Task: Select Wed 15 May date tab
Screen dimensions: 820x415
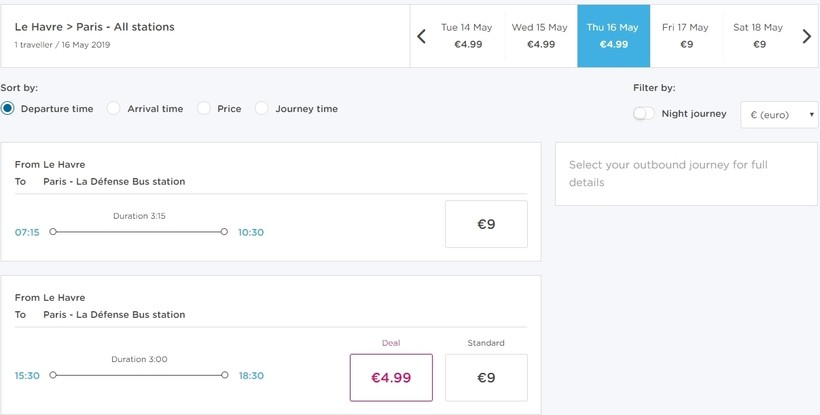Action: [540, 36]
